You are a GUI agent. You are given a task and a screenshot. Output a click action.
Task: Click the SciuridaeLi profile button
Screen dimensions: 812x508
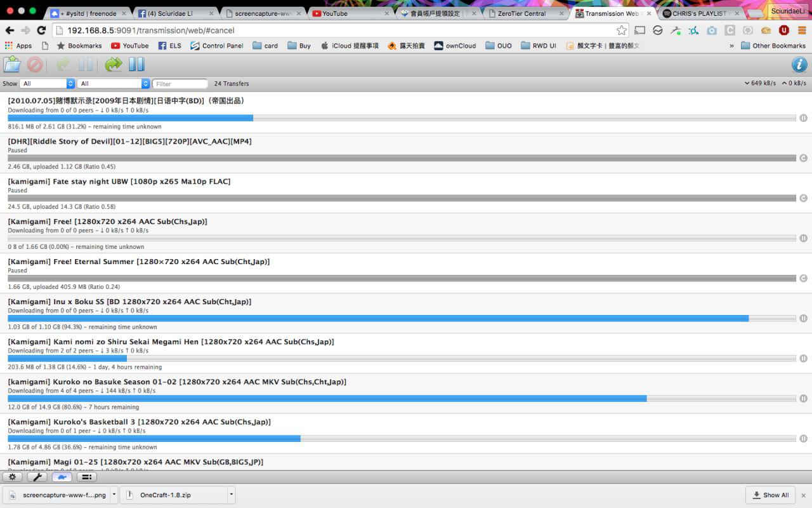tap(788, 11)
